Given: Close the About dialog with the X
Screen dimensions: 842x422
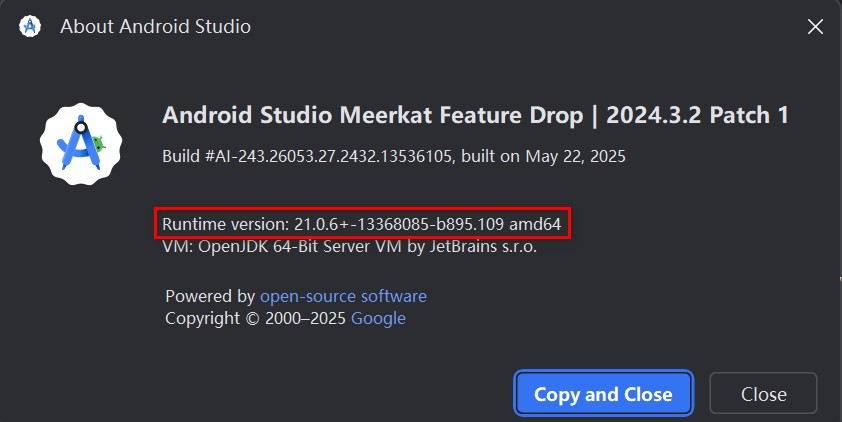Looking at the screenshot, I should point(815,27).
